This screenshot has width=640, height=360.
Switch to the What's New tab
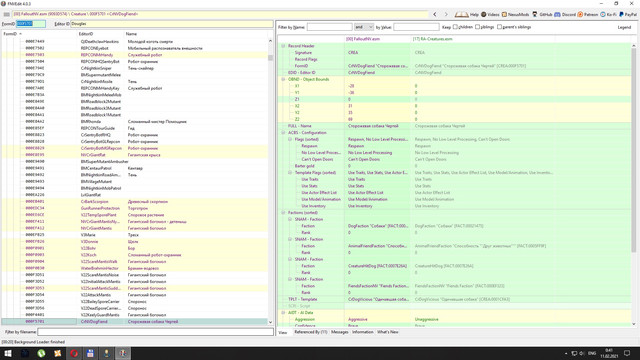pos(387,332)
